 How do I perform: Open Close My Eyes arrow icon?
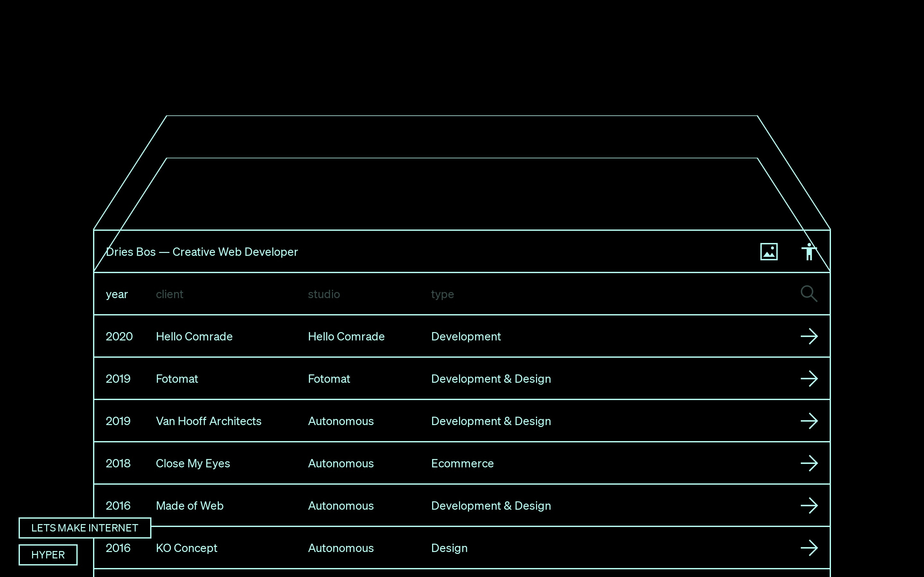809,463
